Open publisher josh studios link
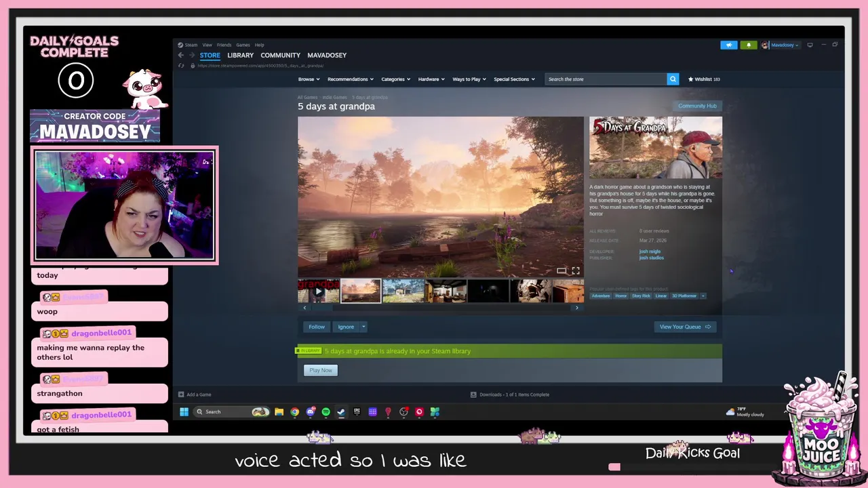The height and width of the screenshot is (488, 868). tap(651, 258)
